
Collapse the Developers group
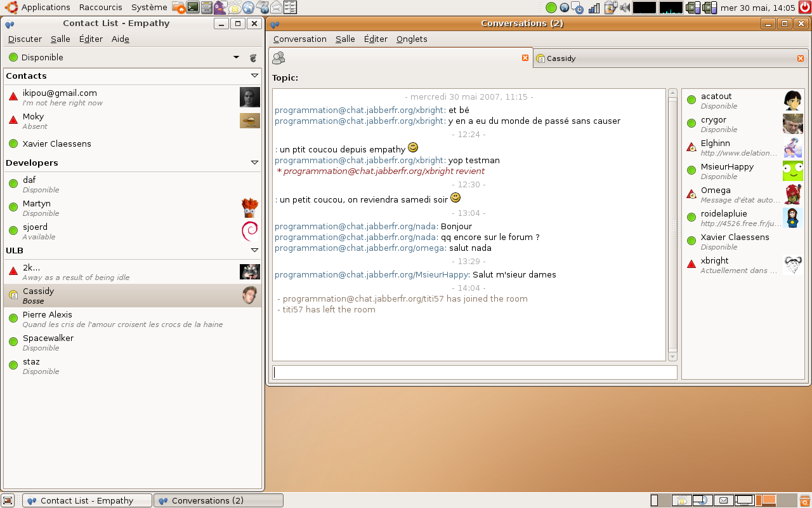pyautogui.click(x=254, y=163)
